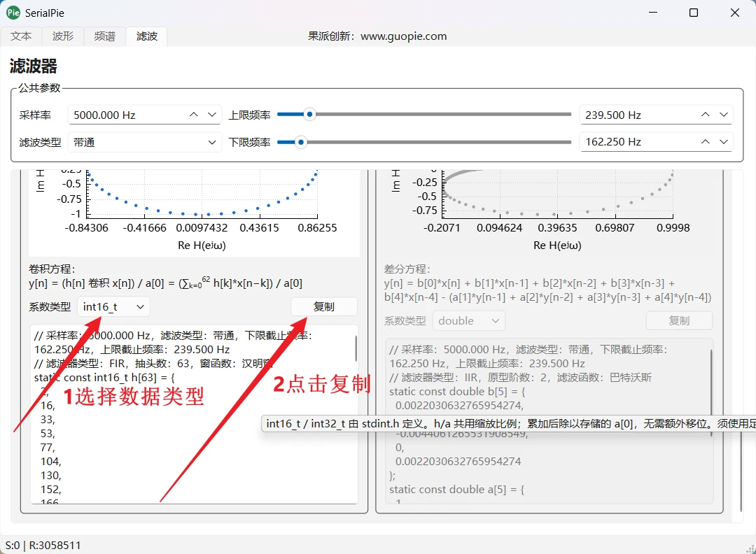Increase 下限频率 with the up arrow
This screenshot has height=554, width=756.
(706, 141)
